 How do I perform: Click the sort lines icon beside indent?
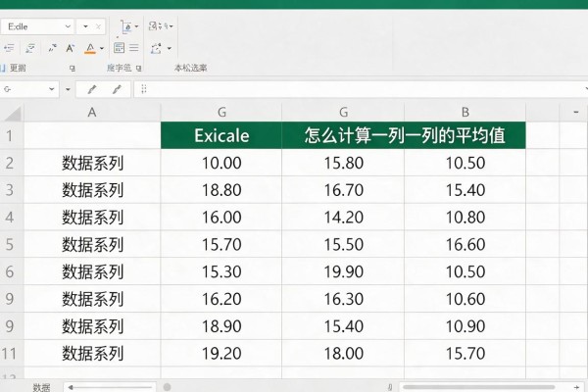pos(30,48)
